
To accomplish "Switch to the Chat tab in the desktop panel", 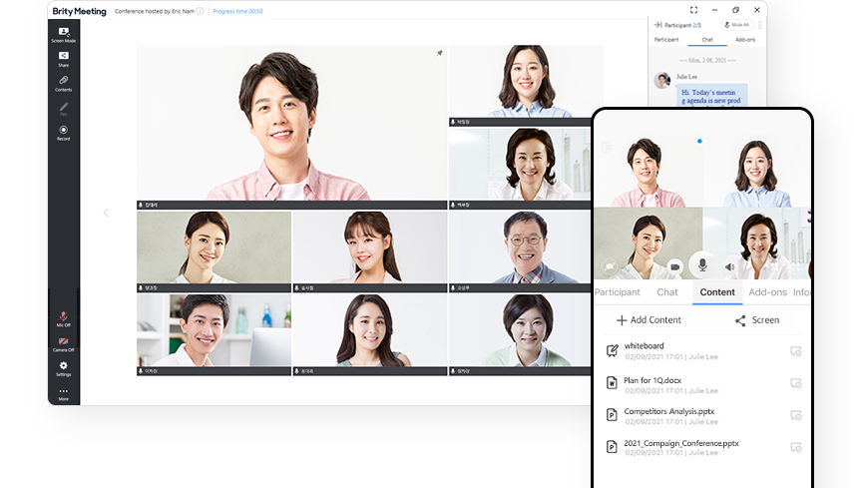I will click(x=707, y=40).
